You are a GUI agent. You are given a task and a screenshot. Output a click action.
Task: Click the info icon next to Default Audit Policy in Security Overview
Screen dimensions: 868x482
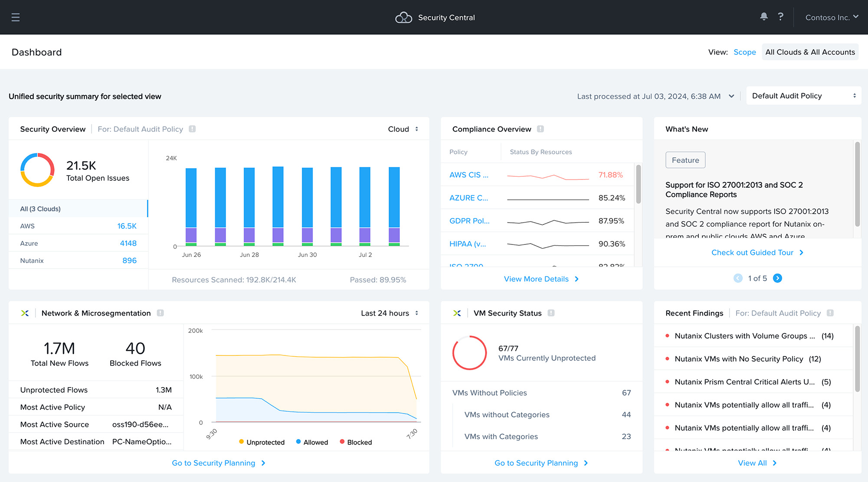pyautogui.click(x=192, y=129)
